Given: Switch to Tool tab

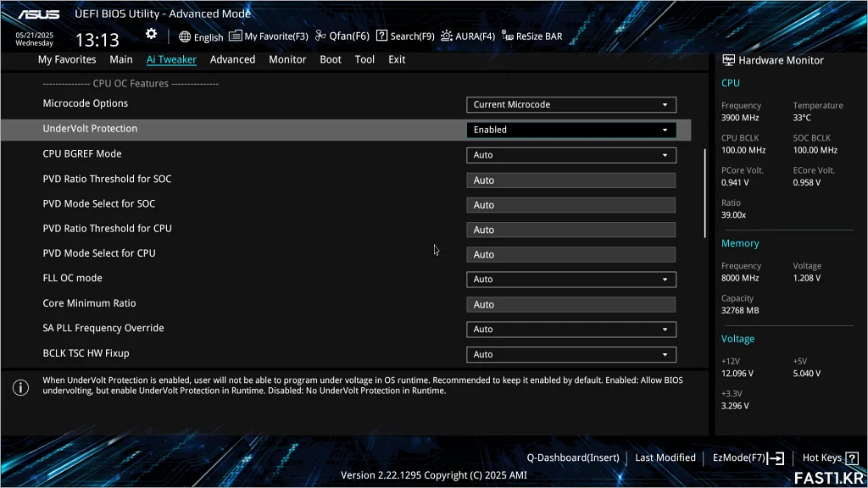Looking at the screenshot, I should [364, 59].
